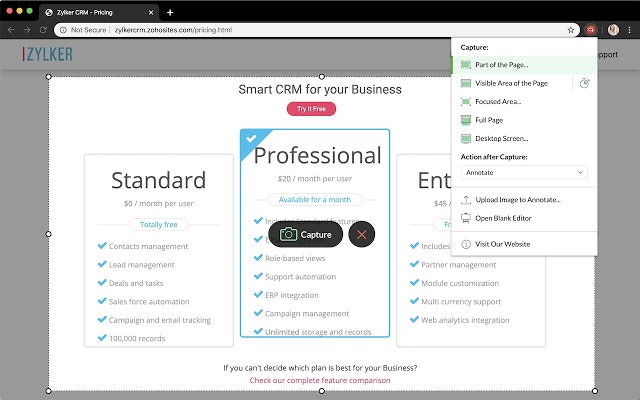Viewport: 640px width, 400px height.
Task: Click the Totally free badge
Action: point(159,224)
